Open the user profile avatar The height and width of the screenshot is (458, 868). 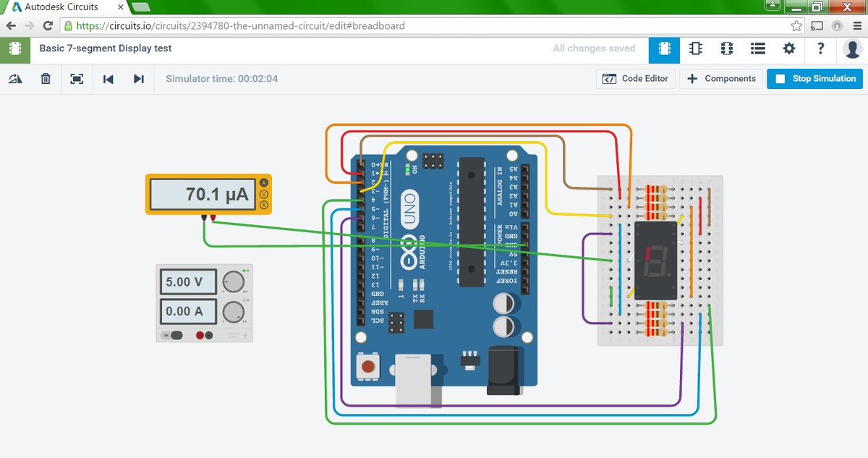(x=852, y=48)
